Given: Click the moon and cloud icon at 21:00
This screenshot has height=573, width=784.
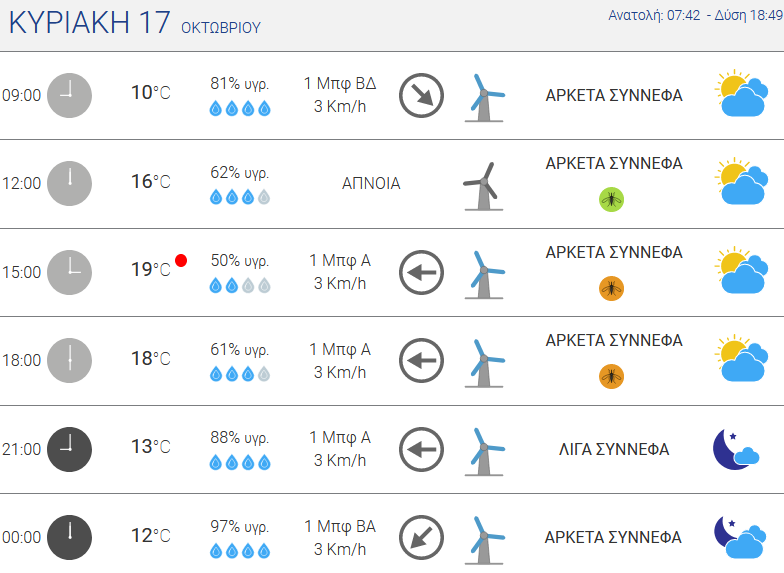Looking at the screenshot, I should pos(736,449).
